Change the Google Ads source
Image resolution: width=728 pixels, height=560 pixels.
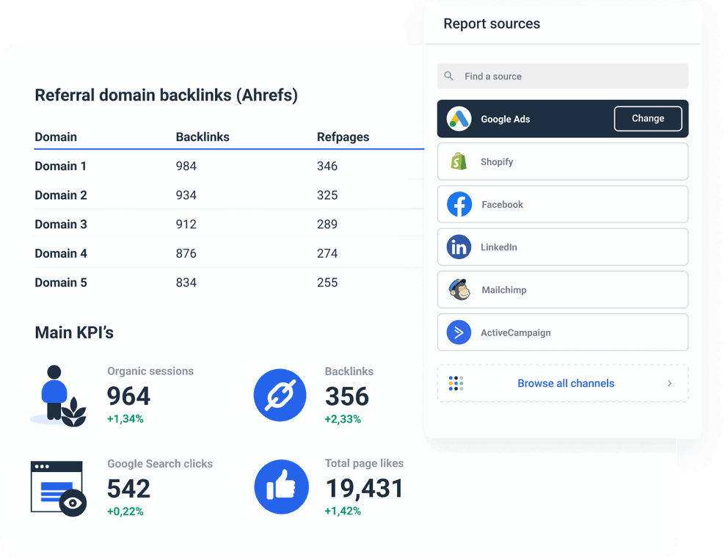pos(648,118)
